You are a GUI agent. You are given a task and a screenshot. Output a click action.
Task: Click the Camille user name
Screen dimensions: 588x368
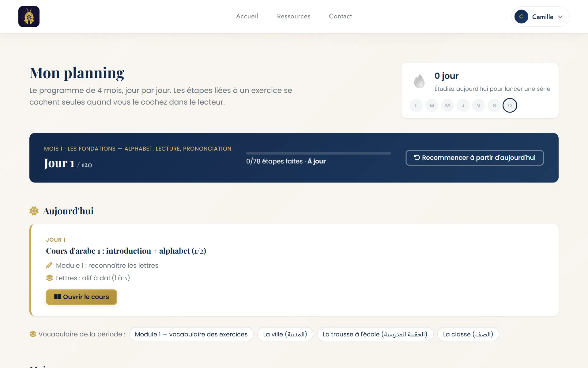[543, 17]
